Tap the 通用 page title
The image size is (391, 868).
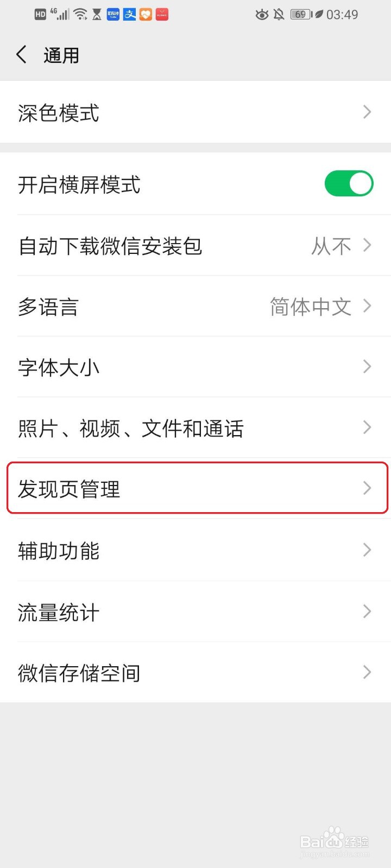tap(61, 55)
